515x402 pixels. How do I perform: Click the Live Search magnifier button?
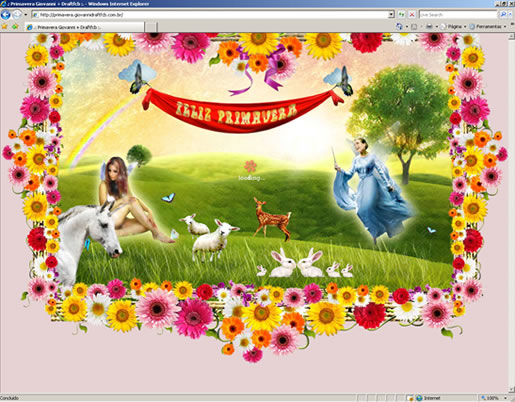tap(503, 15)
